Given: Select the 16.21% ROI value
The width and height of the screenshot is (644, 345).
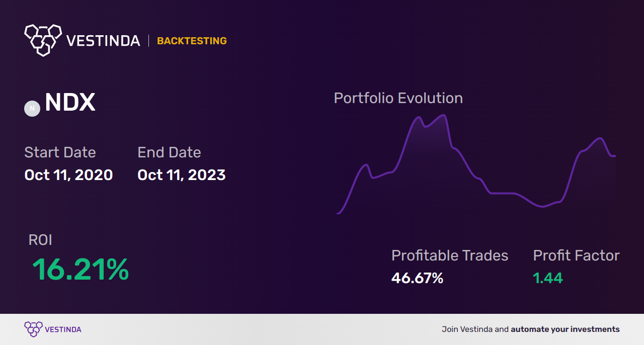Looking at the screenshot, I should pyautogui.click(x=80, y=270).
